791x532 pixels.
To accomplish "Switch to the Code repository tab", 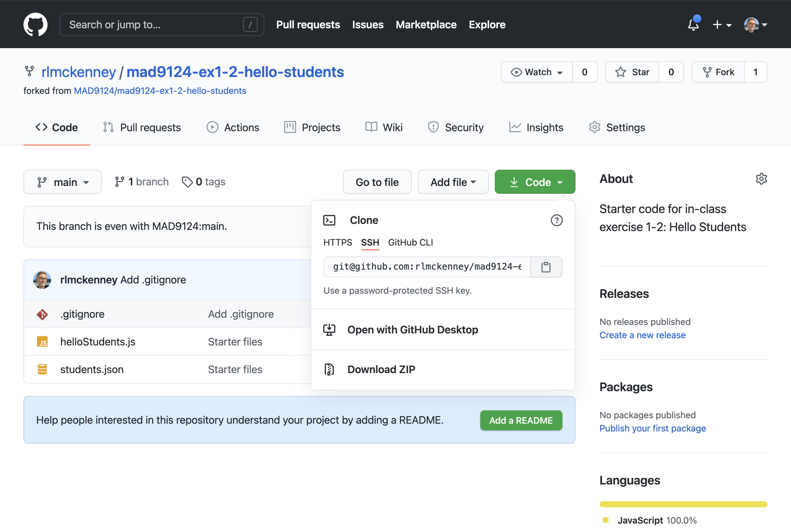I will click(x=57, y=128).
